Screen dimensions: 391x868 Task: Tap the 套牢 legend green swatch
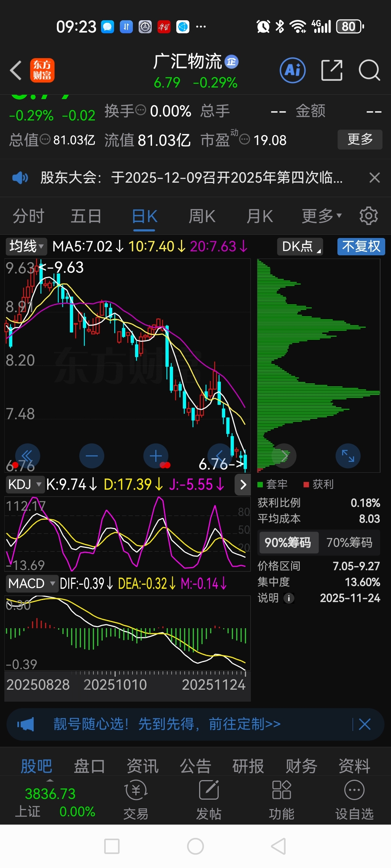point(260,485)
